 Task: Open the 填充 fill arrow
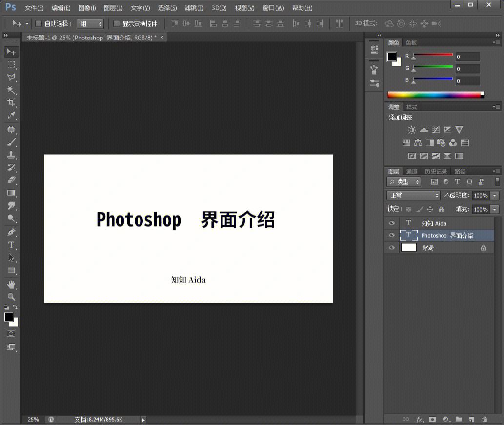click(494, 209)
